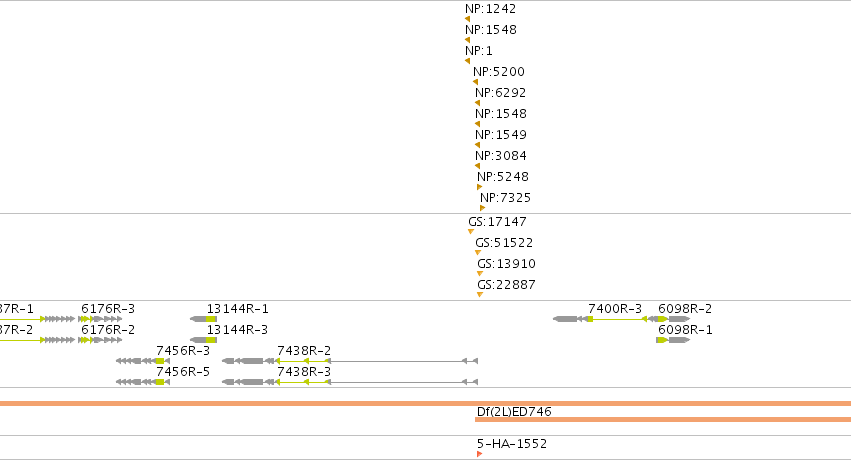
Task: Select the triangle marker beneath NP:1
Action: coord(467,61)
